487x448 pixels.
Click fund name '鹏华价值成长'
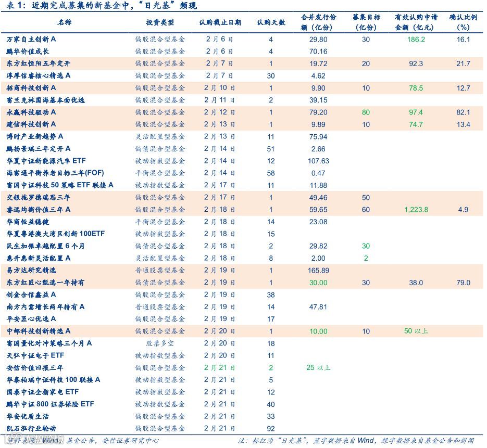point(28,51)
